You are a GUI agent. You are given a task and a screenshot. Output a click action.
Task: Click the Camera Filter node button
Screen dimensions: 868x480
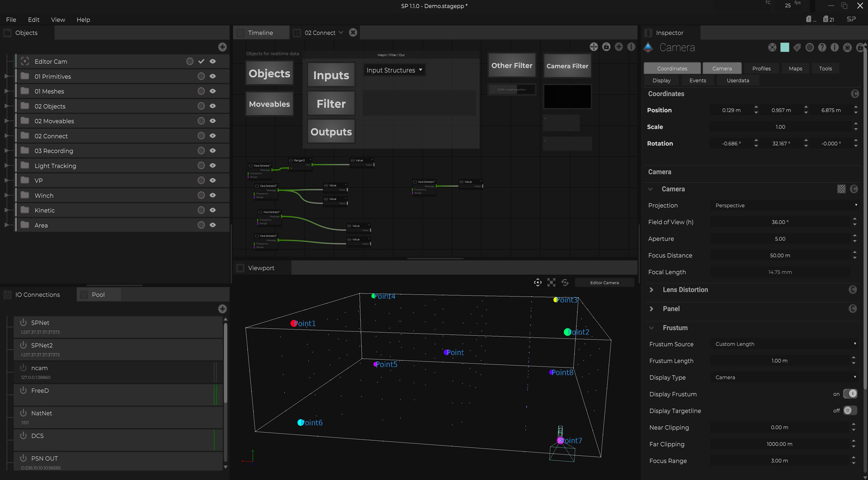pos(567,66)
